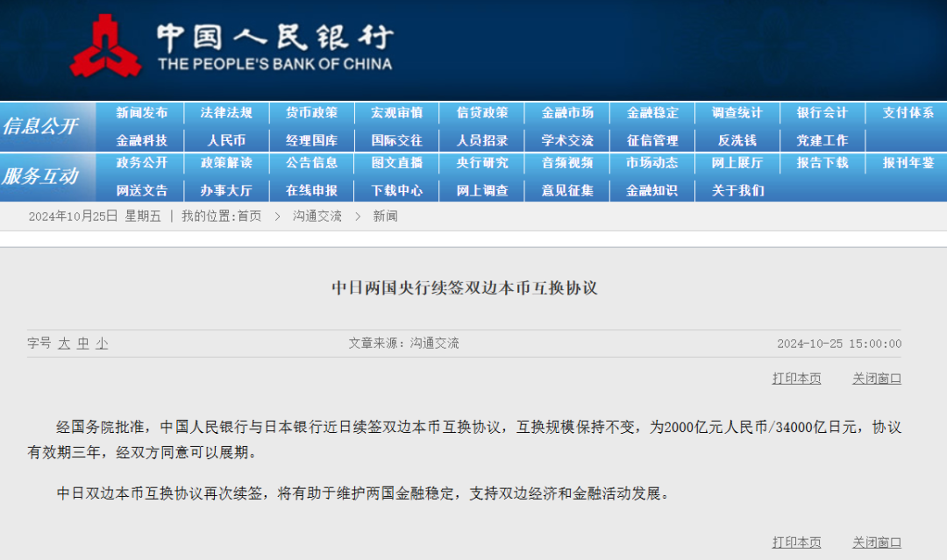Set font size to small (小)
Viewport: 947px width, 560px height.
(x=102, y=344)
